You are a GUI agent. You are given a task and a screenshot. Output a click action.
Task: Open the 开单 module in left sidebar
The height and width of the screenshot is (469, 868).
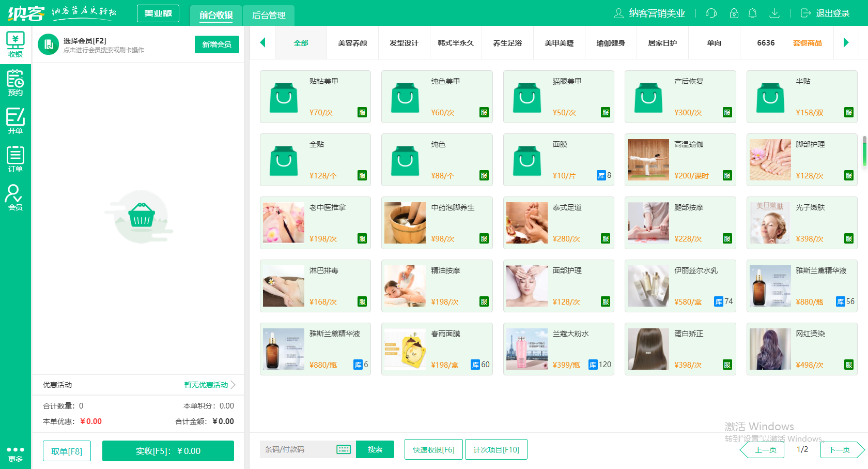16,120
